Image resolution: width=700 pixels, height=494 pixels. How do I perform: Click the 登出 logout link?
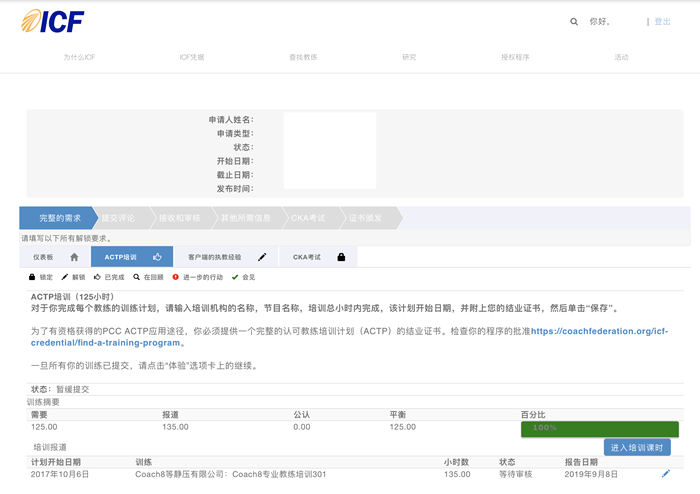(662, 21)
